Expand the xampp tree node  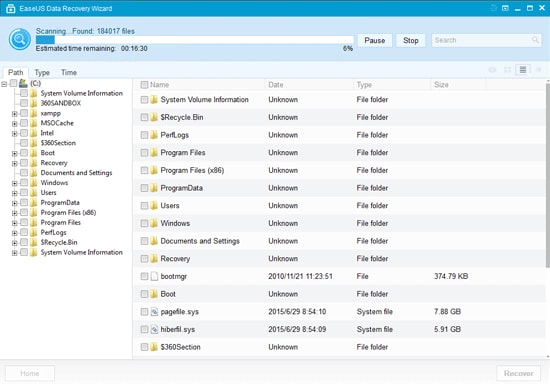pos(15,114)
